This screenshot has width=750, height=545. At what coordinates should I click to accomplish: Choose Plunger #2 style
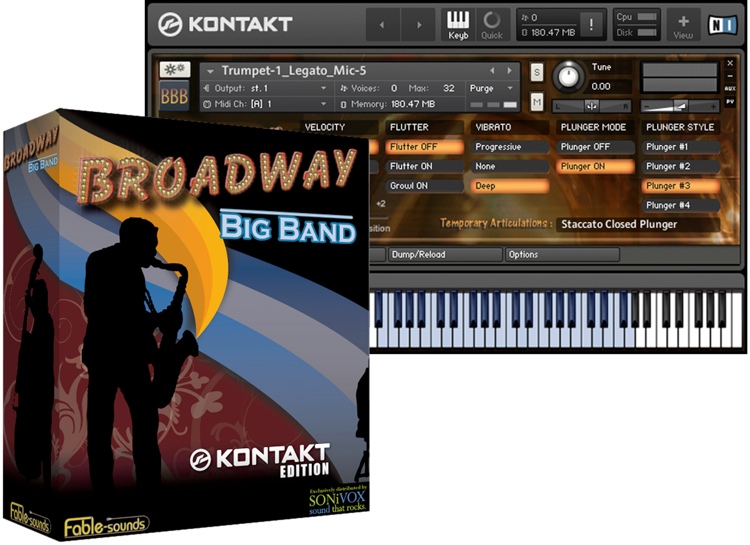(681, 167)
